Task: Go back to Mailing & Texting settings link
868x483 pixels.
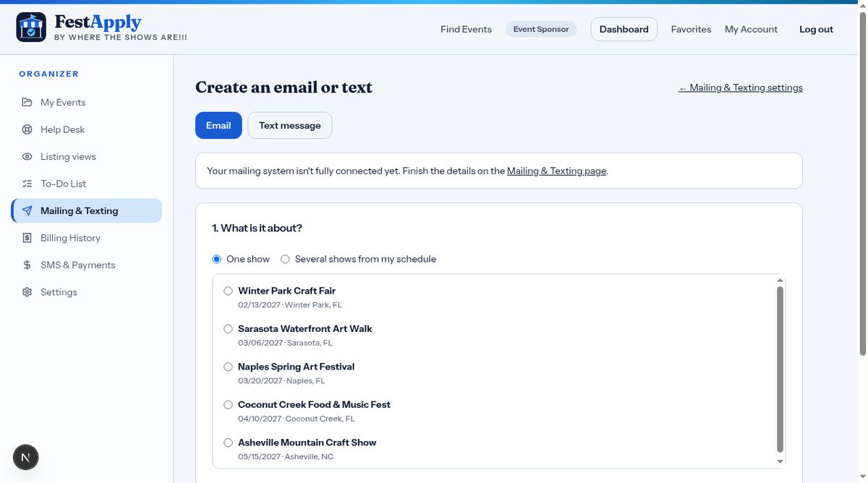Action: (x=741, y=87)
